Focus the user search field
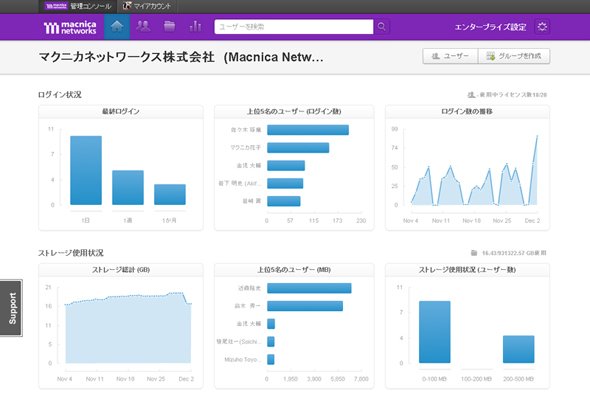Viewport: 590px width, 393px height. point(294,27)
